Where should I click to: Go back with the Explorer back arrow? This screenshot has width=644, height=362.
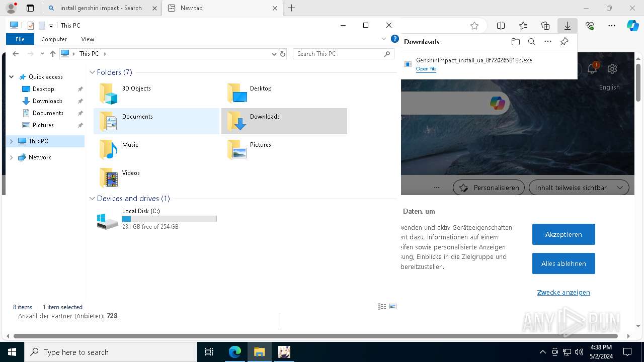point(16,54)
